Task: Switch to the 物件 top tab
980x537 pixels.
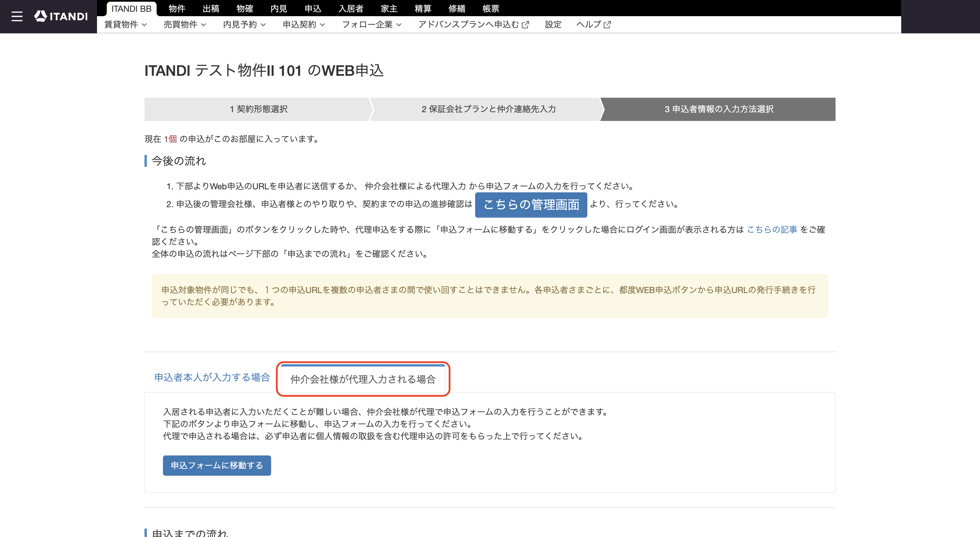Action: (x=177, y=8)
